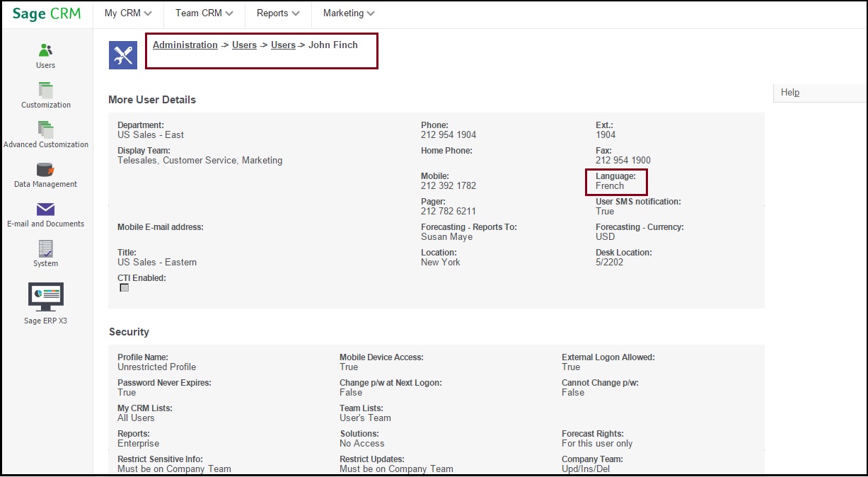Click Susan Maye under Reports To
This screenshot has height=477, width=868.
[x=446, y=237]
